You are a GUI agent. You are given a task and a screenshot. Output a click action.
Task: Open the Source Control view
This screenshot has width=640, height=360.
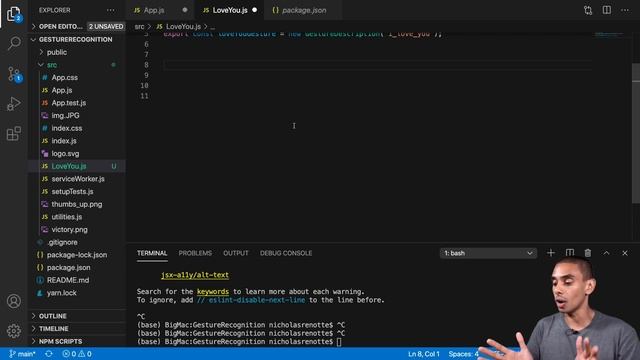click(x=14, y=74)
